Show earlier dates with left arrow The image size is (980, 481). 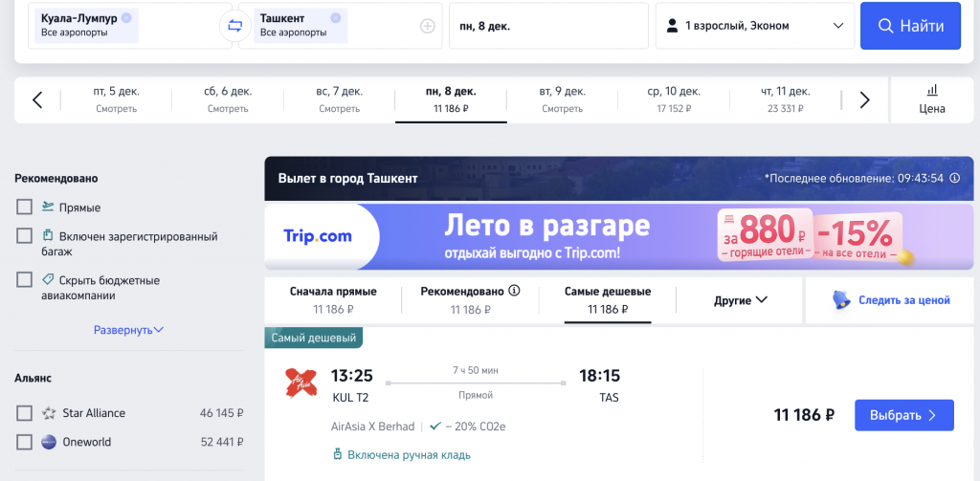37,100
